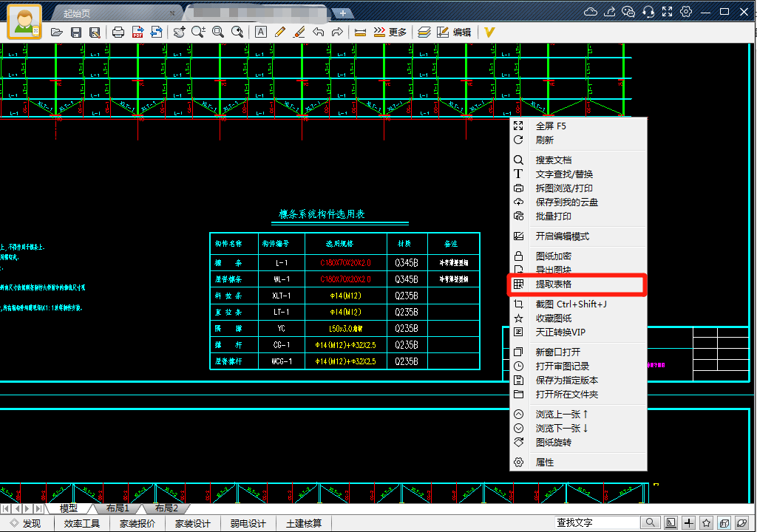Screen dimensions: 757x532
Task: Add a new tab with plus button
Action: [x=343, y=13]
